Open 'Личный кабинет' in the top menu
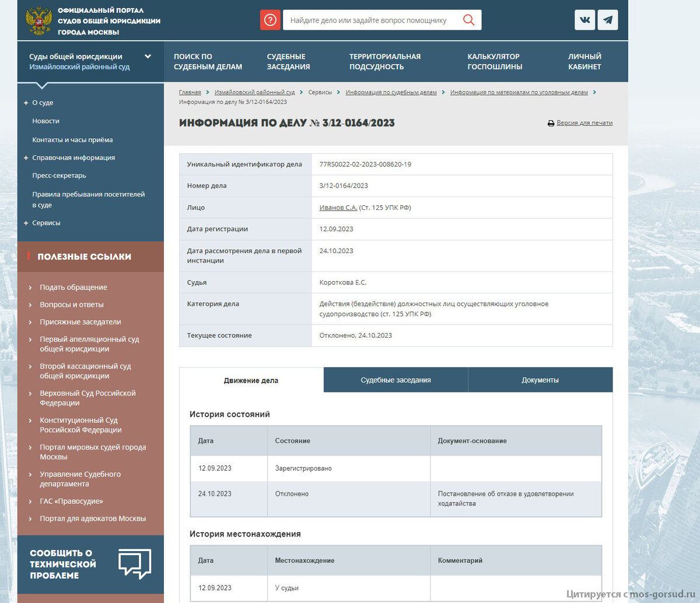 (584, 61)
